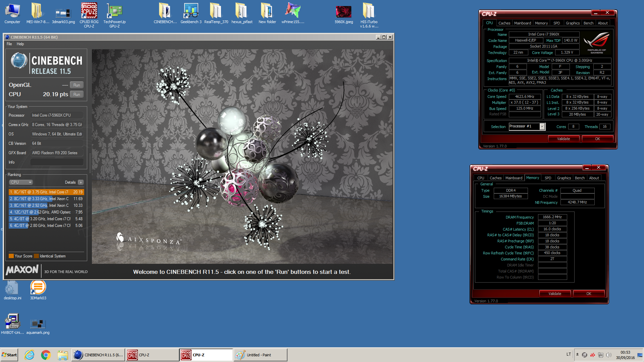Launch TechPowerUp GPU-Z desktop shortcut
The width and height of the screenshot is (644, 362).
114,15
